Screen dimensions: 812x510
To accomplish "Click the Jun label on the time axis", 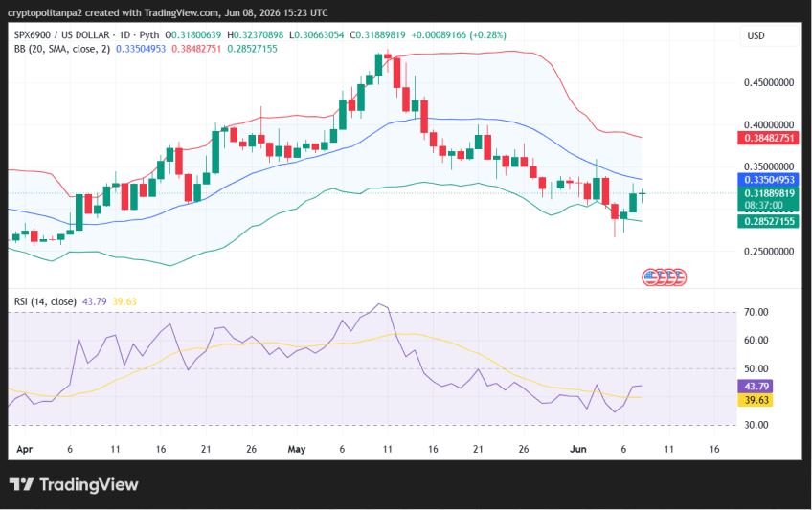I will [578, 449].
